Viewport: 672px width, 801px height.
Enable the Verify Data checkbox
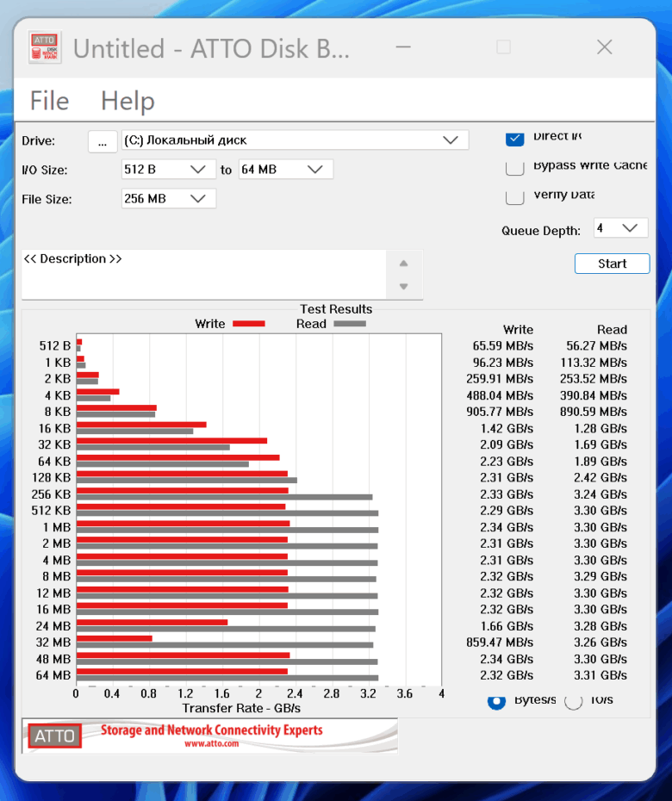tap(514, 197)
